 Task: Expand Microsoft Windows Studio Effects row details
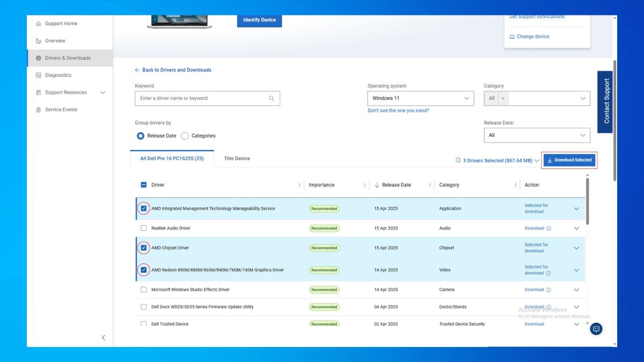(x=576, y=290)
